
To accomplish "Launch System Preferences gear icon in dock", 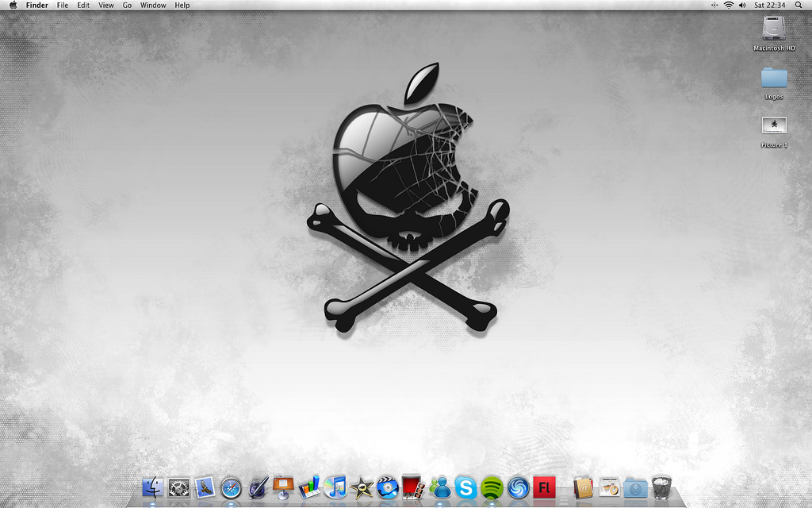I will pos(178,488).
